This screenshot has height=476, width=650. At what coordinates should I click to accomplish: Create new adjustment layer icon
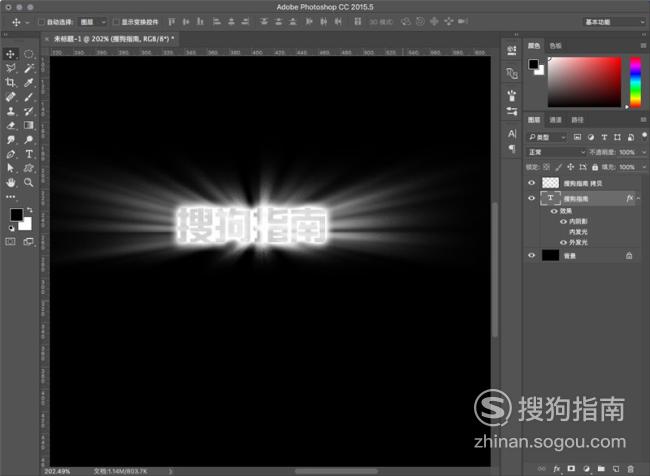tap(586, 469)
